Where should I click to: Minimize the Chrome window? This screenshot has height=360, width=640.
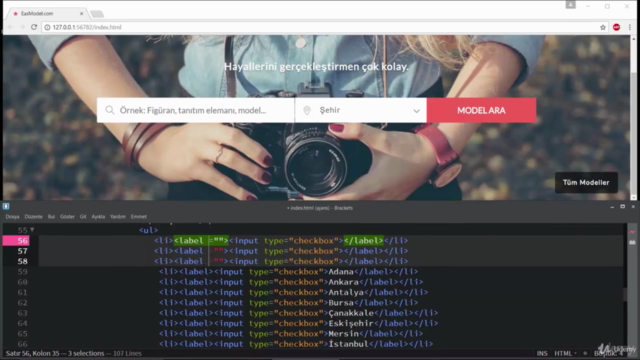588,6
